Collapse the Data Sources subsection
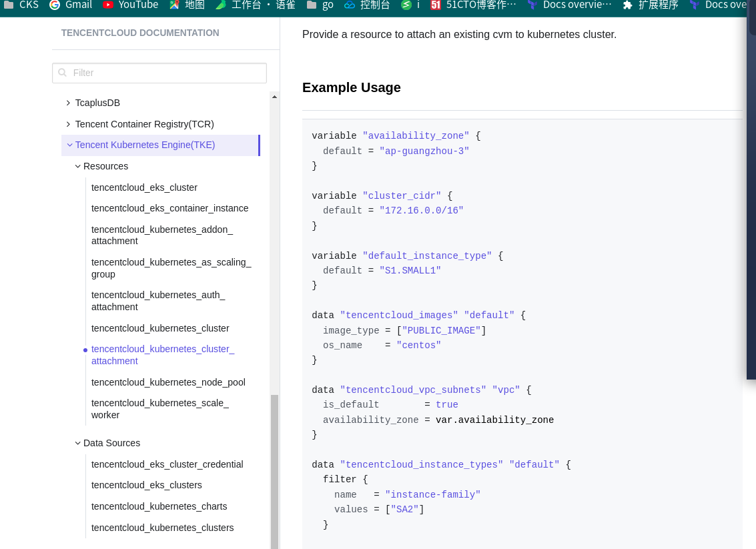756x549 pixels. tap(107, 443)
